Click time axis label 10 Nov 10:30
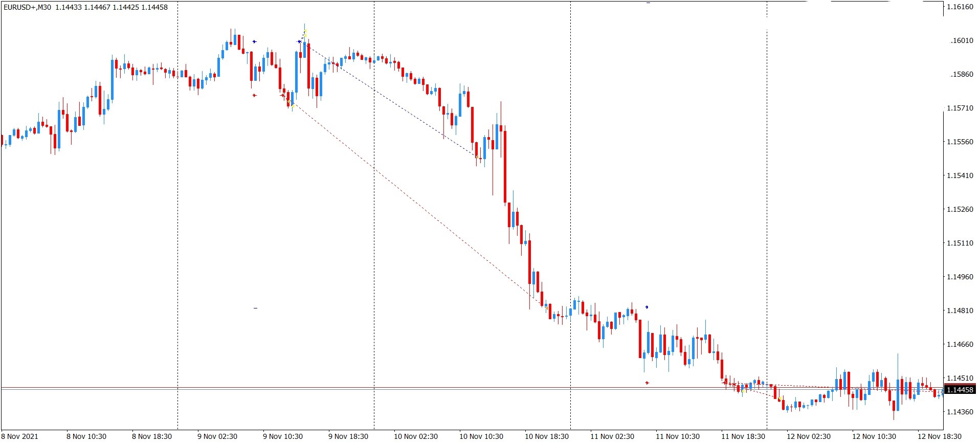The height and width of the screenshot is (443, 980). point(481,436)
